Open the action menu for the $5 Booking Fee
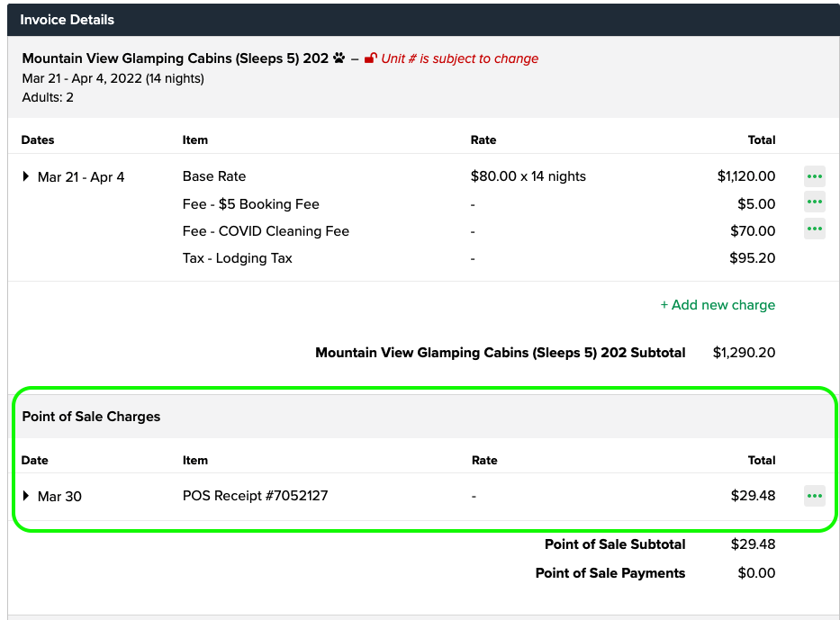 814,202
